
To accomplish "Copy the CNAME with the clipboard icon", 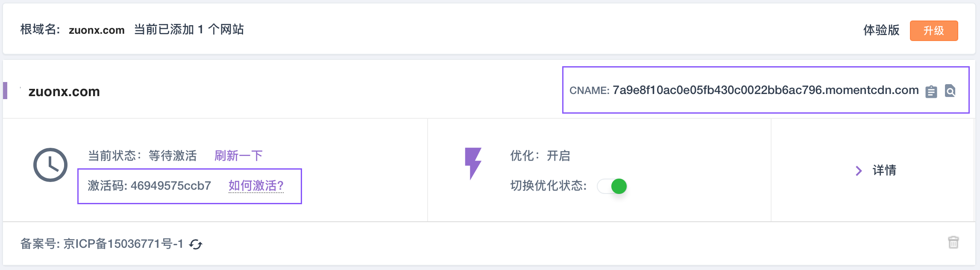I will point(931,91).
